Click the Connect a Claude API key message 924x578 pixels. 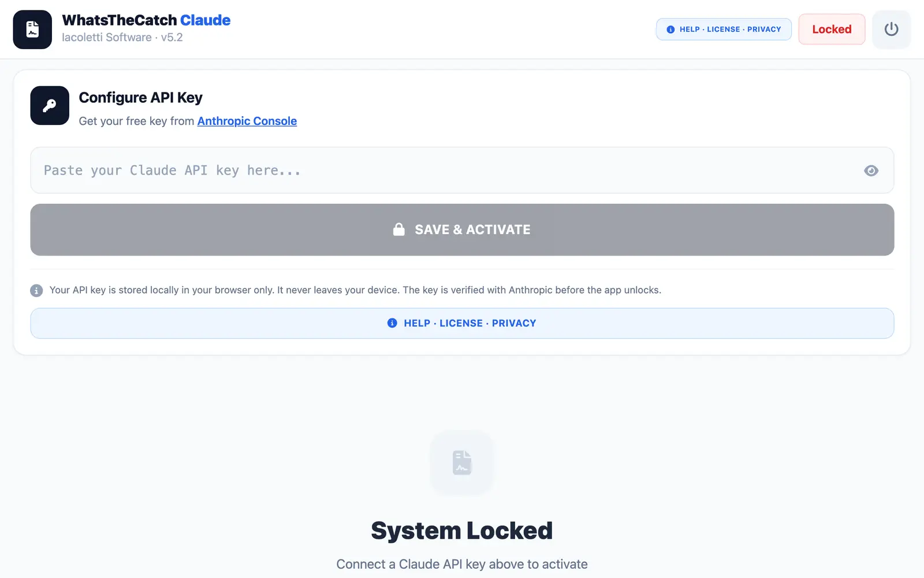462,564
